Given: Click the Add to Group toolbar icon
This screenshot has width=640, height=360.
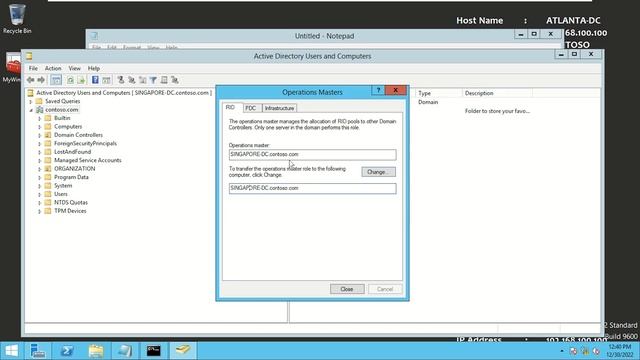Looking at the screenshot, I should (x=175, y=80).
